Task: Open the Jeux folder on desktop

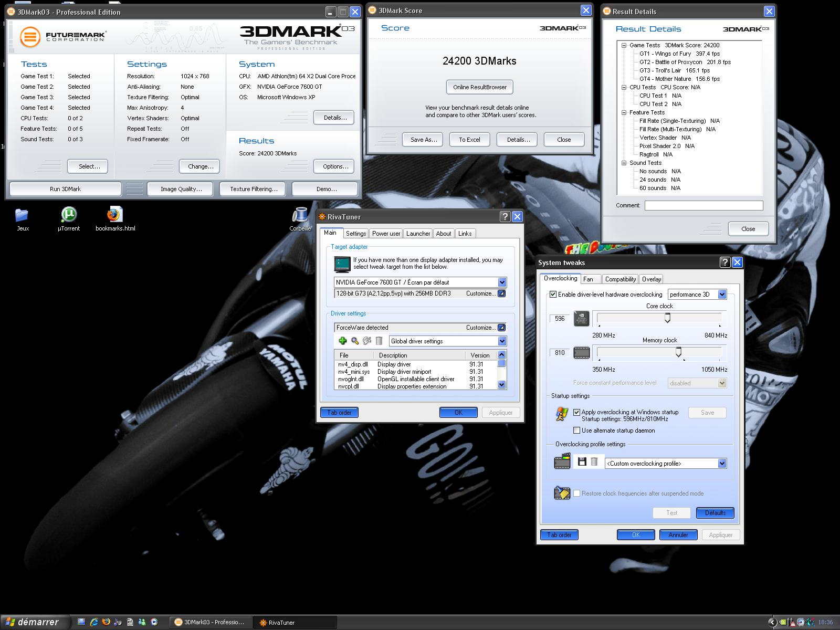Action: tap(22, 215)
